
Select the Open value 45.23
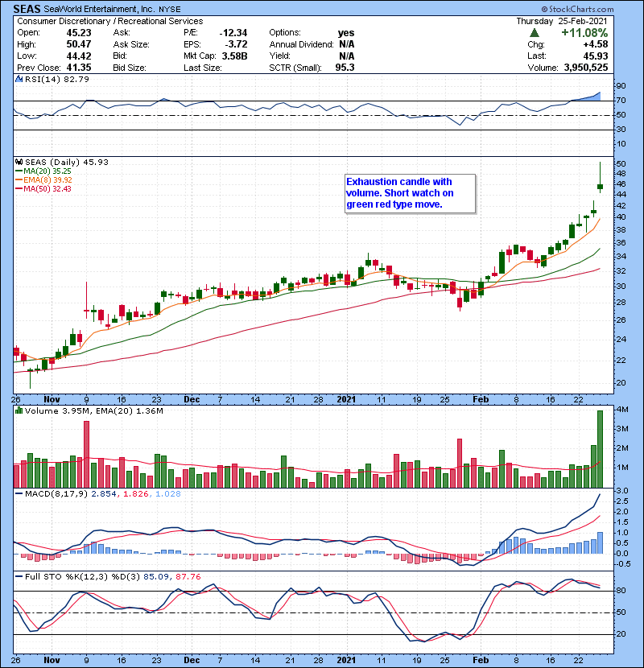79,33
